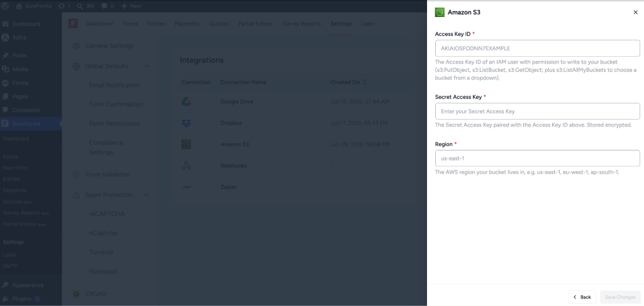Switch to the Quizzes tab
This screenshot has width=644, height=306.
click(219, 23)
